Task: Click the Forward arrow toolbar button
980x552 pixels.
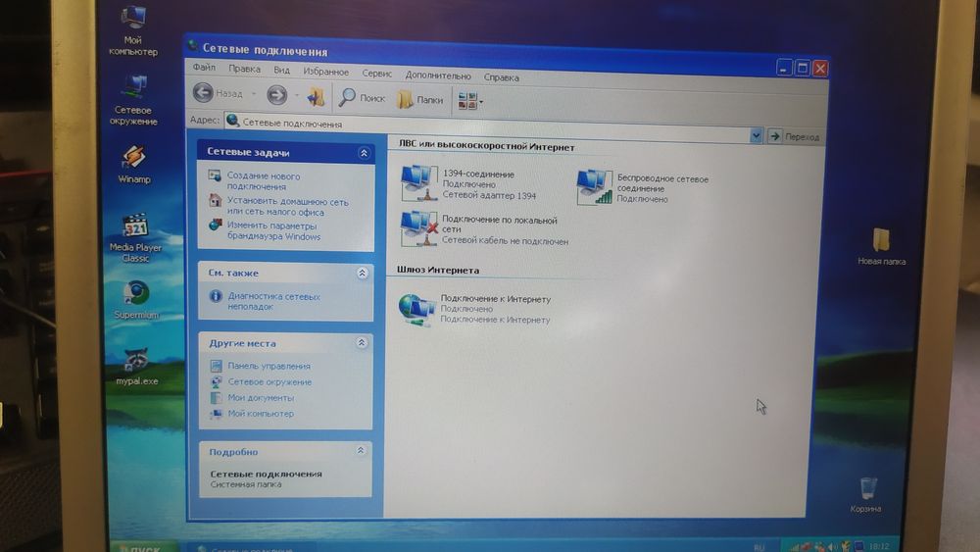Action: (277, 95)
